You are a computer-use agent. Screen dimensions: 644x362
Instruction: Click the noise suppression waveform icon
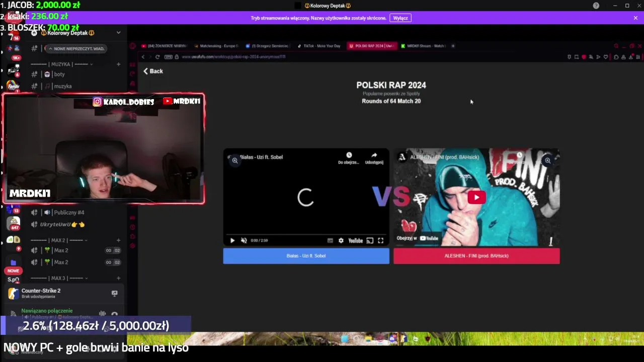click(102, 314)
